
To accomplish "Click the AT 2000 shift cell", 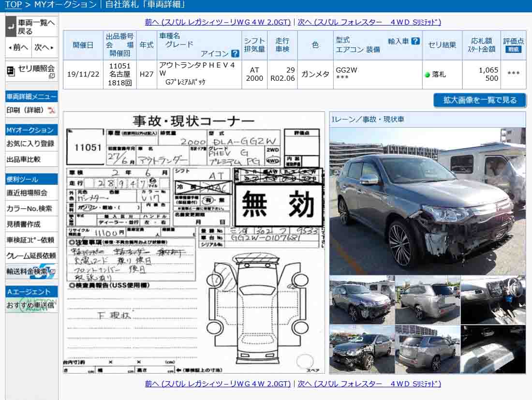I will [254, 74].
